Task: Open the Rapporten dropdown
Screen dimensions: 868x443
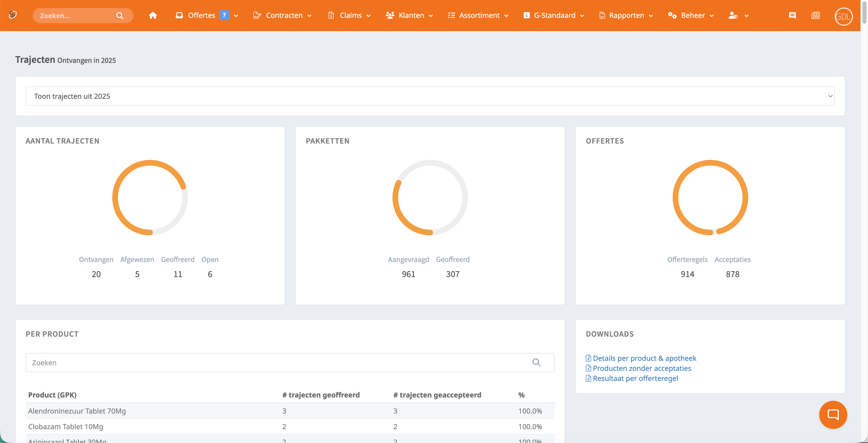Action: pos(626,16)
